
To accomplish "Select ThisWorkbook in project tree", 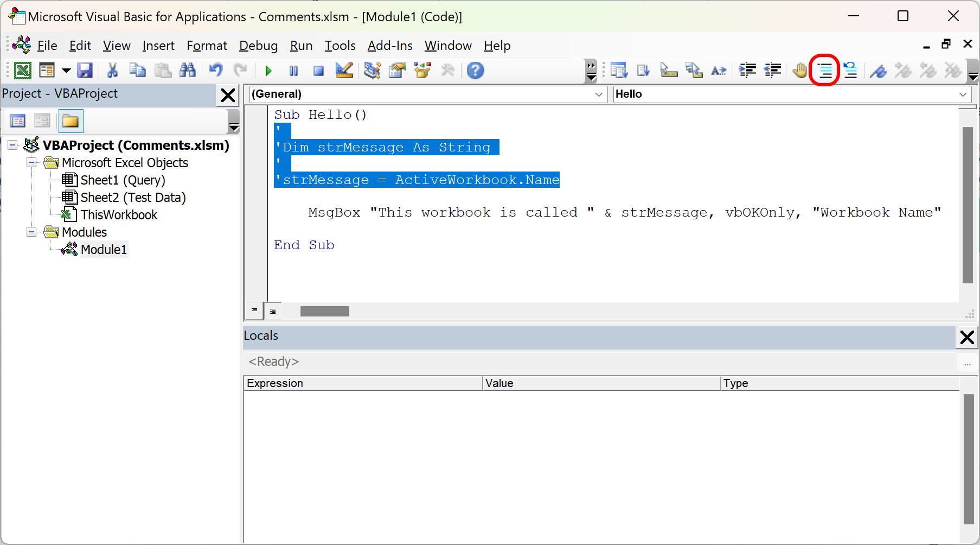I will 119,214.
